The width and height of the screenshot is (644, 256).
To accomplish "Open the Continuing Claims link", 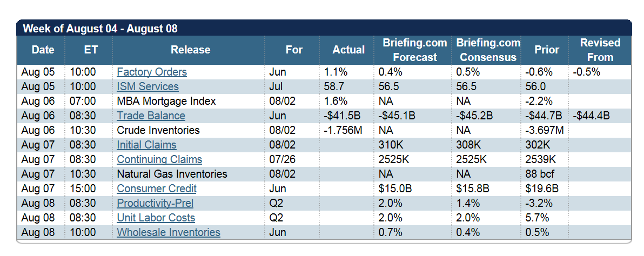I will 159,159.
